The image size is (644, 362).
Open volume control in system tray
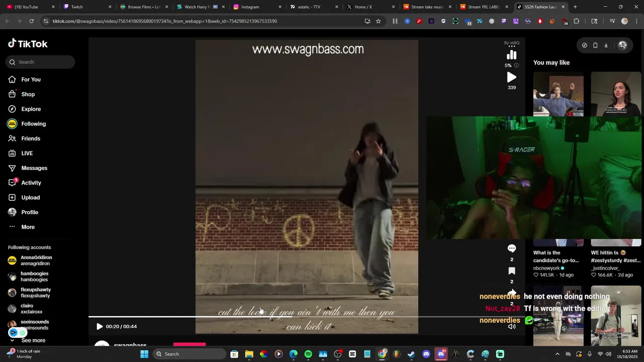(608, 354)
